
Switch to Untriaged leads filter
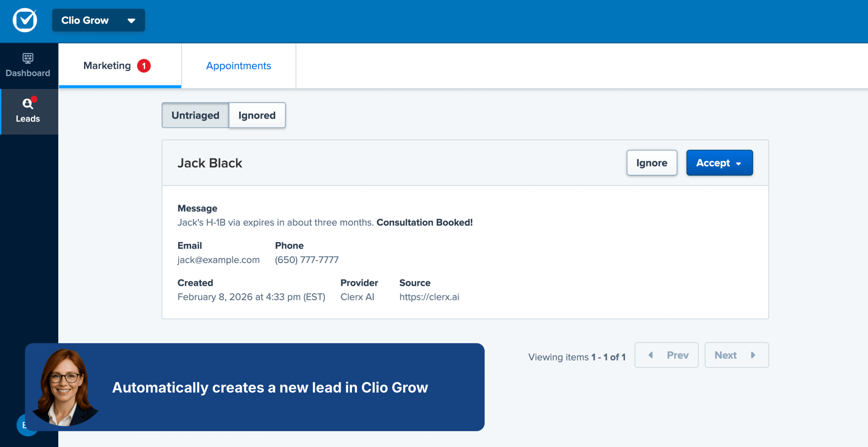coord(195,115)
